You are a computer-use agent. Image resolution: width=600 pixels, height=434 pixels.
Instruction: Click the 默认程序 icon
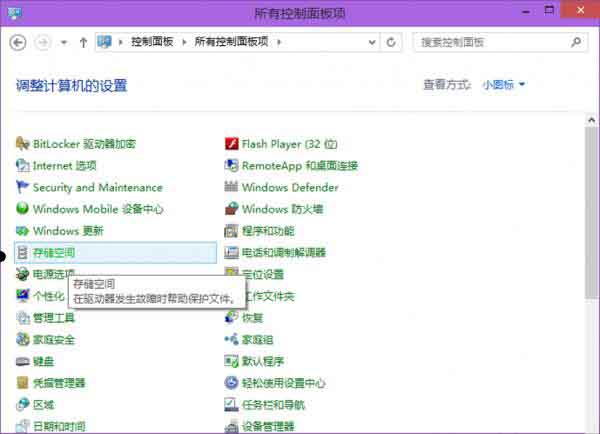click(232, 361)
